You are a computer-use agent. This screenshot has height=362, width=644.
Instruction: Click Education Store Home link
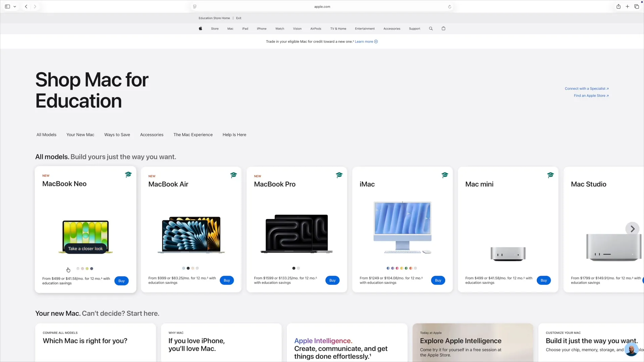214,18
